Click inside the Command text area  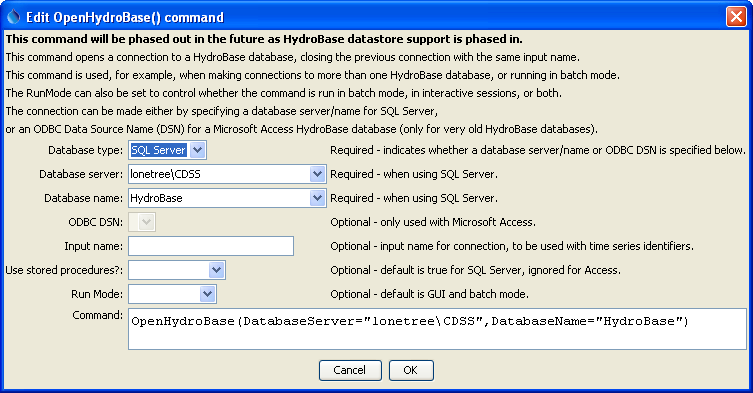click(437, 329)
